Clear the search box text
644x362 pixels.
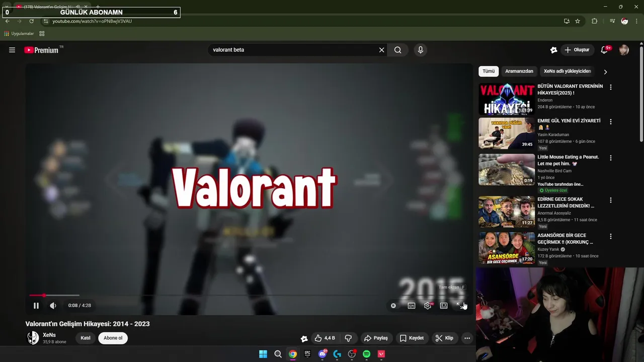381,50
